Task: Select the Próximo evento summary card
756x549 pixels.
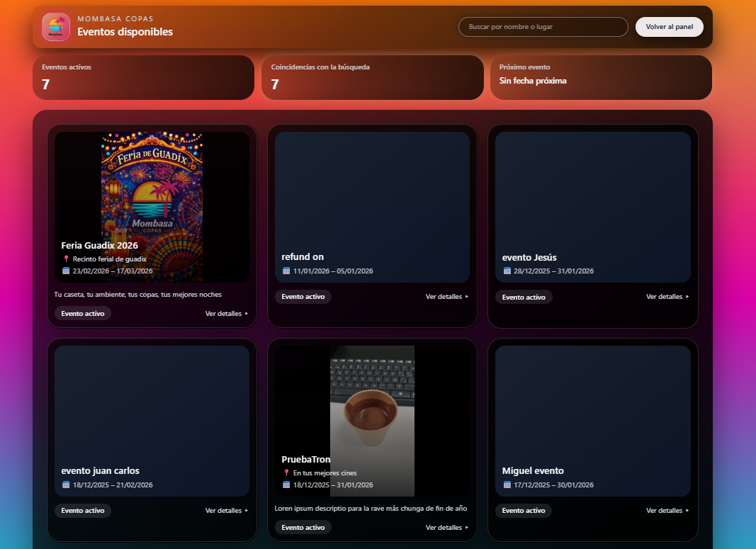Action: point(601,78)
